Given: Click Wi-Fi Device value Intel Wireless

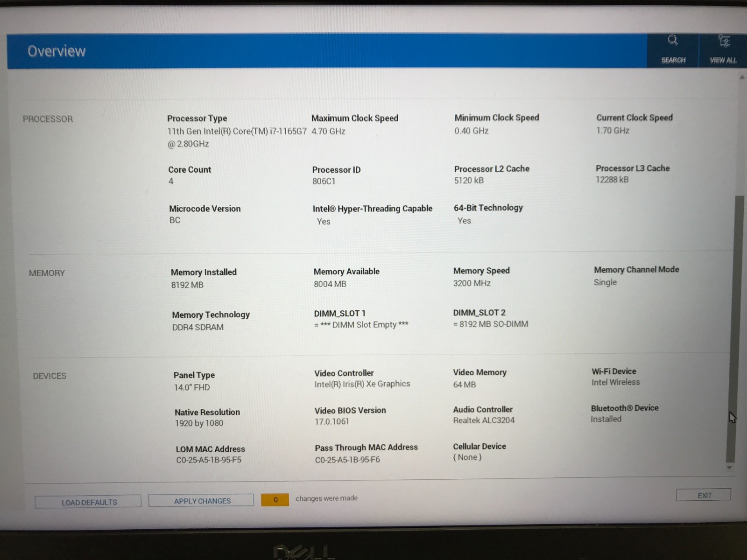Looking at the screenshot, I should pos(616,382).
